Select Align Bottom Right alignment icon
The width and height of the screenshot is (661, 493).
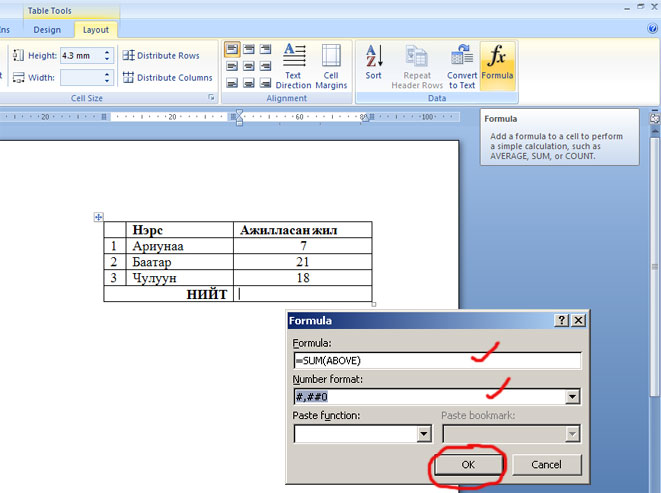[x=265, y=83]
